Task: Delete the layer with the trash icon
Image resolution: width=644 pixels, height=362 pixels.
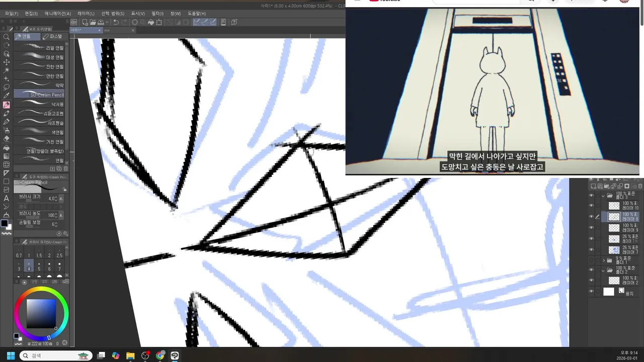Action: pyautogui.click(x=640, y=186)
